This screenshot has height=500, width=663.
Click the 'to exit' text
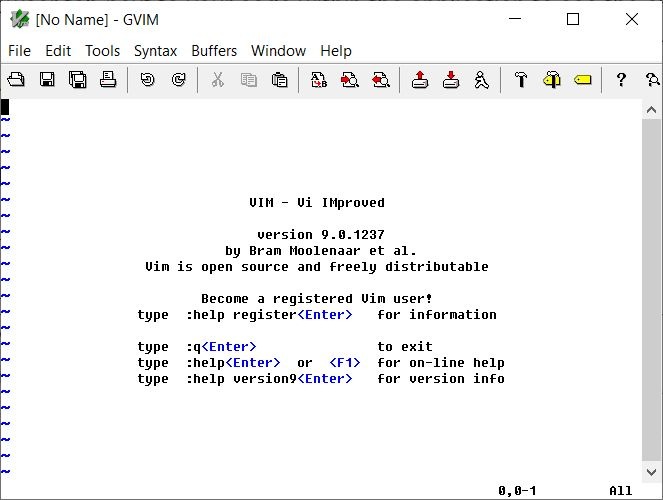pos(405,347)
